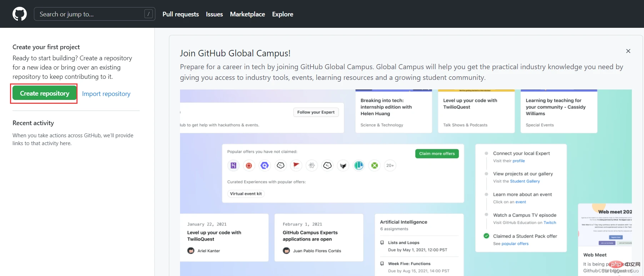This screenshot has width=644, height=276.
Task: Click the blue hexagon search offer icon
Action: click(x=265, y=165)
